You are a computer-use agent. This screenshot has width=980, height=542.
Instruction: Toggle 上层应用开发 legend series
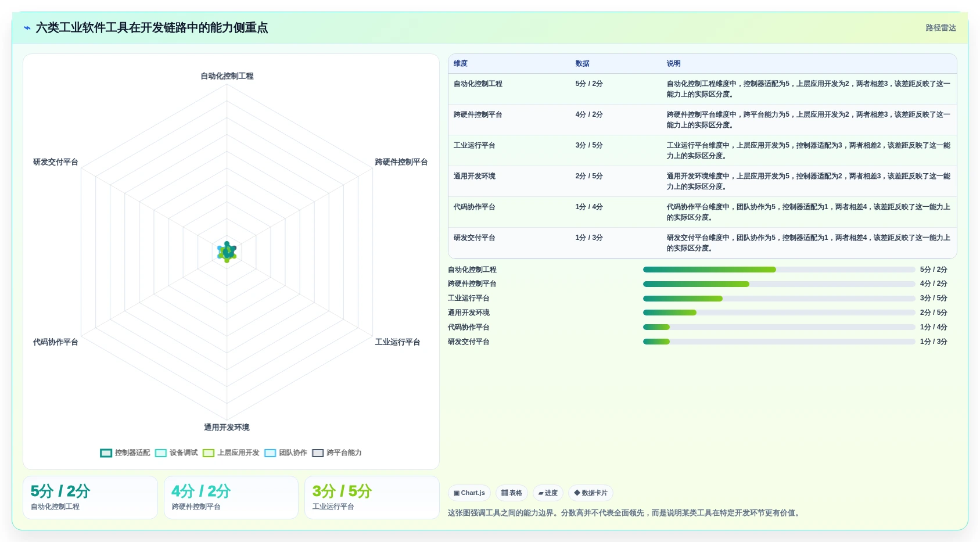click(x=231, y=453)
